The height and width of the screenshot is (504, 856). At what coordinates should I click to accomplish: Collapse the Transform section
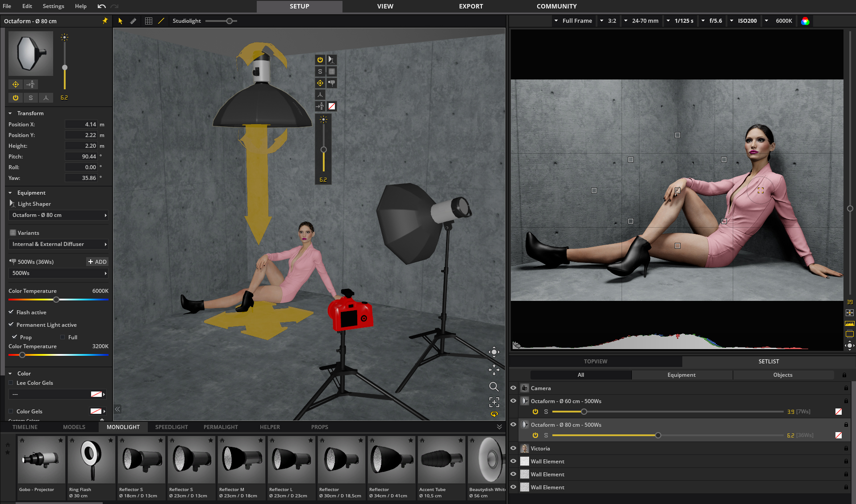point(10,113)
